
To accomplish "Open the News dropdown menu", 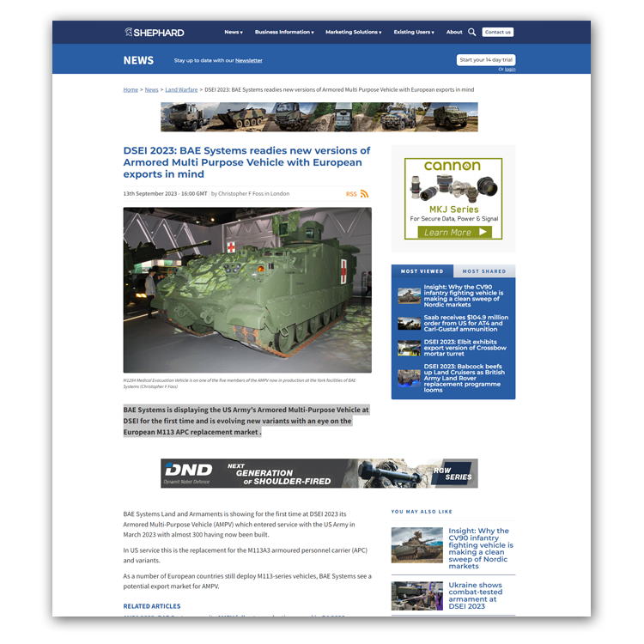I will (x=234, y=32).
